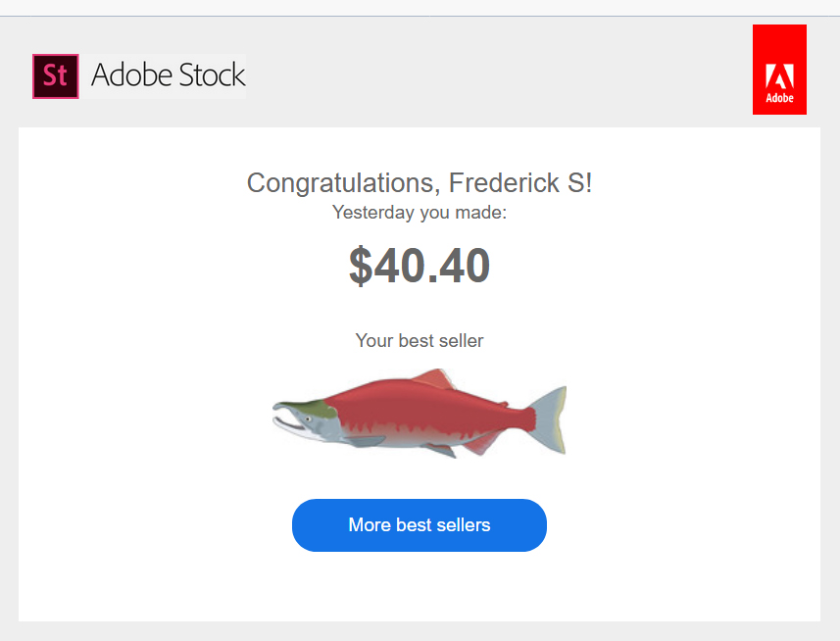The width and height of the screenshot is (840, 641).
Task: Click the word 'Stock' in header logo
Action: click(x=212, y=74)
